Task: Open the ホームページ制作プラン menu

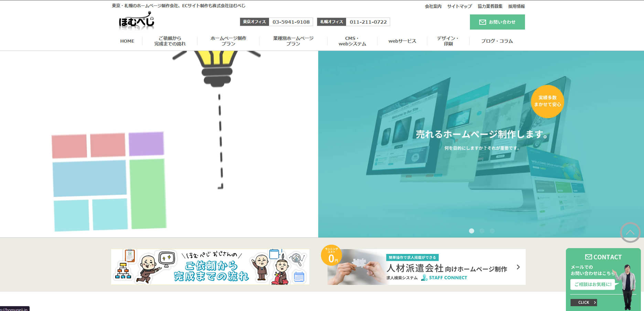Action: point(228,41)
